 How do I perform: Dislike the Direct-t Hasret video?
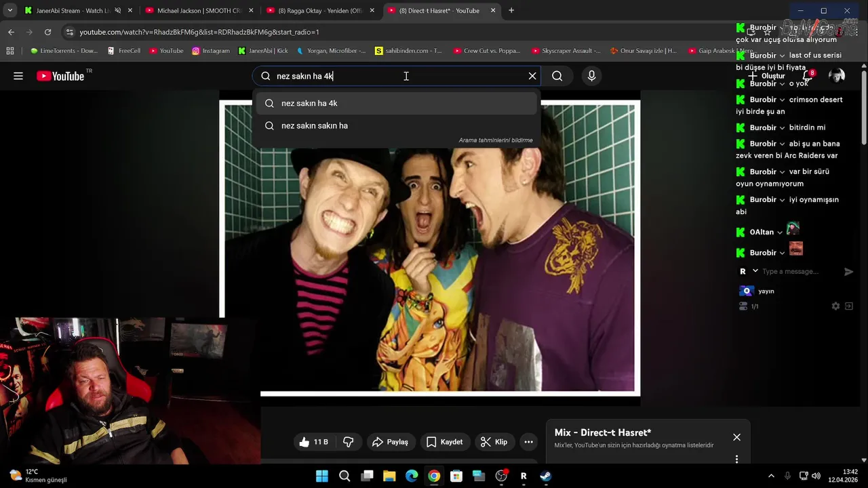[x=349, y=442]
